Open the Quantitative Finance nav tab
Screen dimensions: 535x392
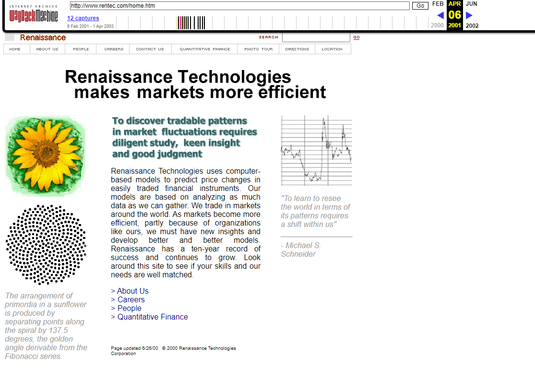(205, 49)
